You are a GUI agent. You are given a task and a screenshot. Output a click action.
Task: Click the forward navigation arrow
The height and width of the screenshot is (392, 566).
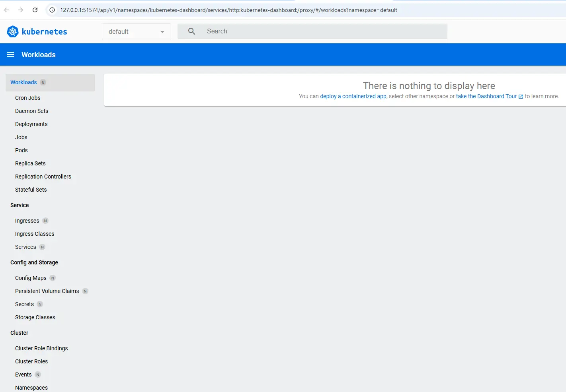21,10
